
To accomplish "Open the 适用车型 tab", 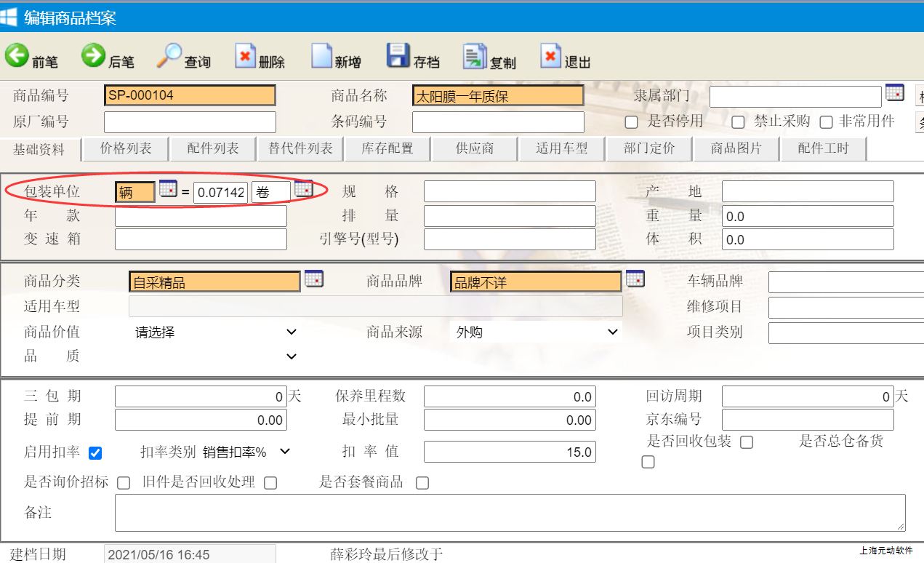I will point(561,148).
